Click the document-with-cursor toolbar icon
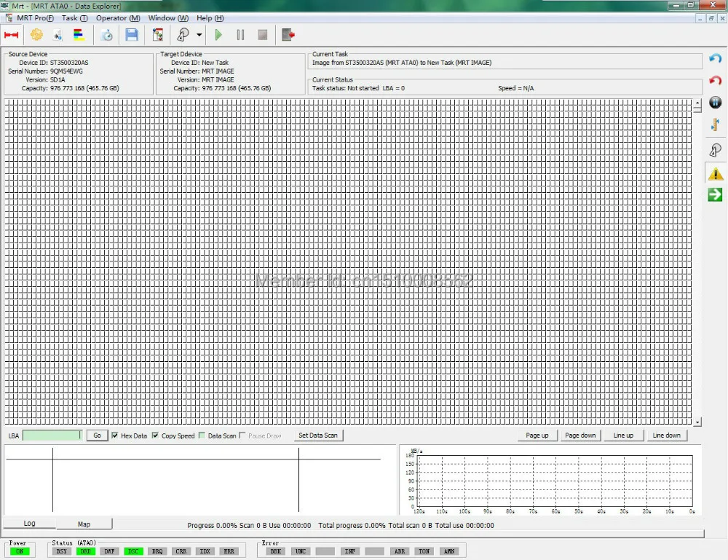The height and width of the screenshot is (560, 728). 57,35
